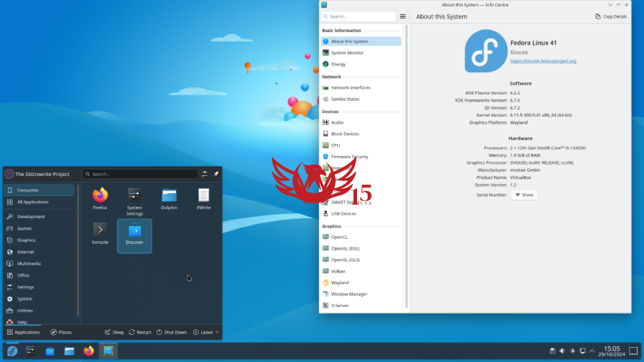Open Discover software store from the taskbar
This screenshot has width=644, height=362.
[49, 351]
